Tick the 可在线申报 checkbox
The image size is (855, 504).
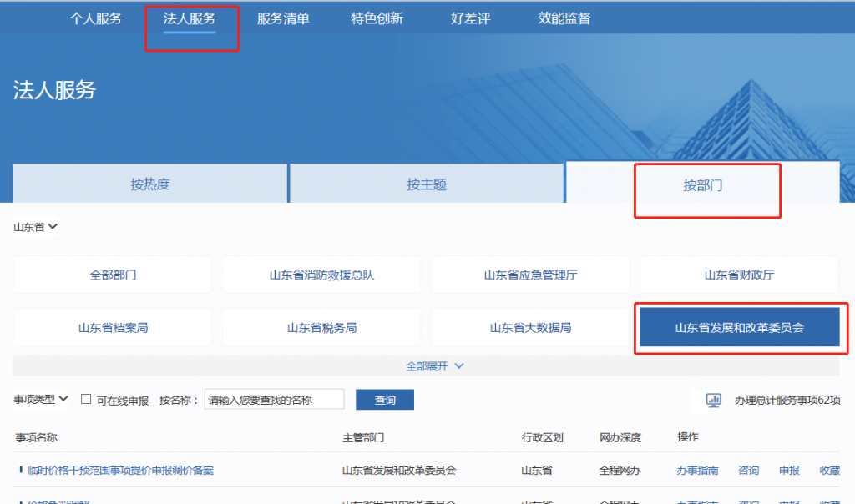click(86, 400)
